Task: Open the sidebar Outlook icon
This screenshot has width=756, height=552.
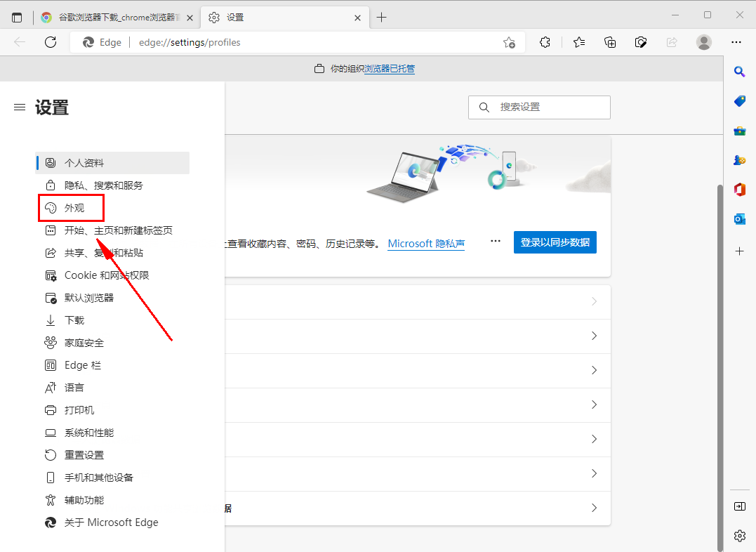Action: coord(740,219)
